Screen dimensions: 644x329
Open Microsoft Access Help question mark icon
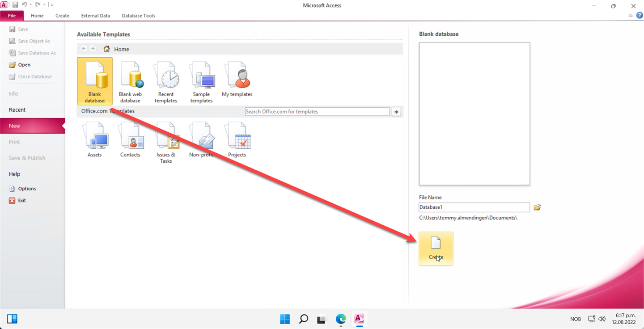(x=640, y=16)
